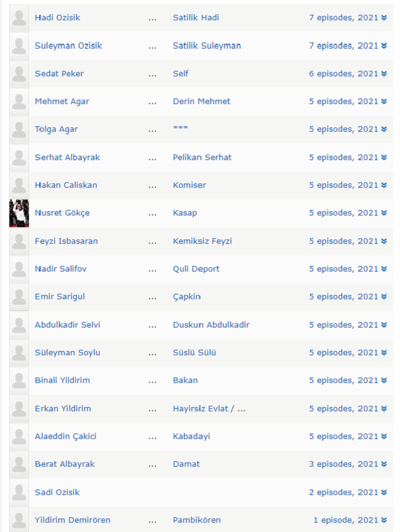
Task: Click Berat Albayrak's placeholder avatar icon
Action: 19,464
